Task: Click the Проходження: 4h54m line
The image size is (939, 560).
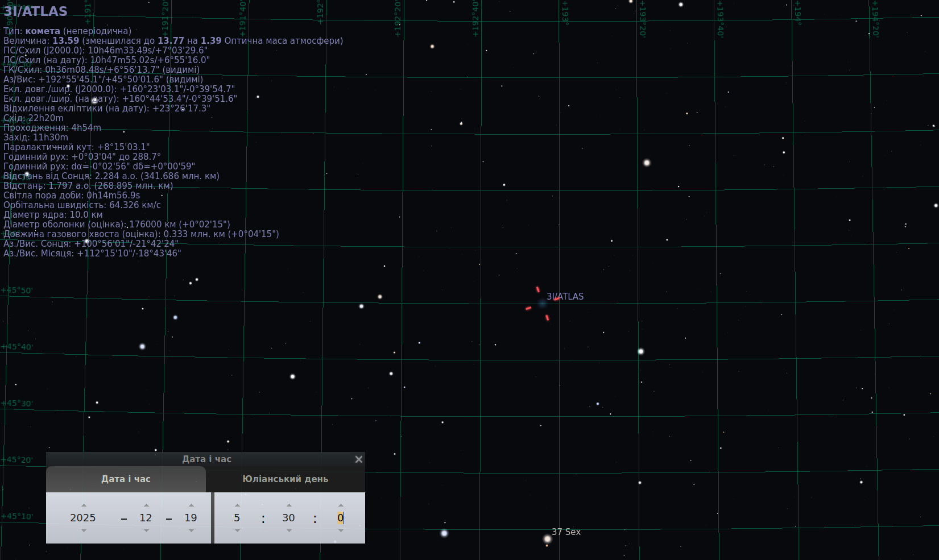Action: coord(52,128)
